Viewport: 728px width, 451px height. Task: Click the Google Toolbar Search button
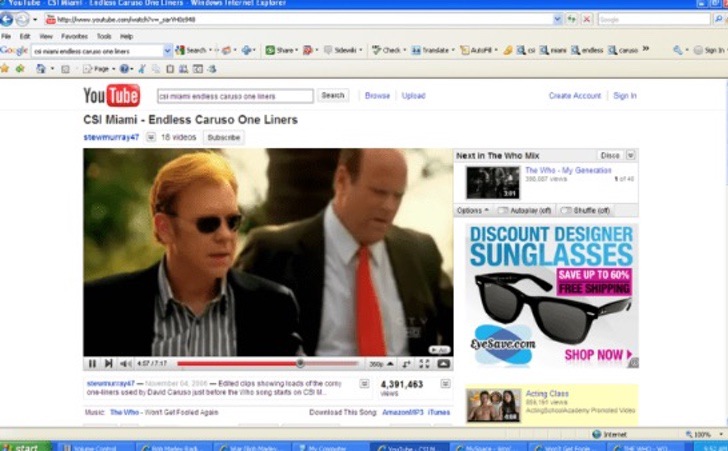(x=191, y=50)
